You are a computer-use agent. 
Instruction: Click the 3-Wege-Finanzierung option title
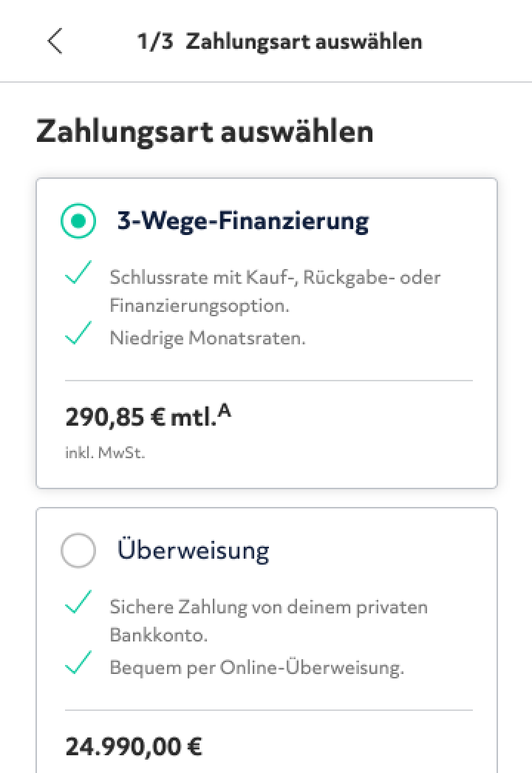(x=242, y=220)
